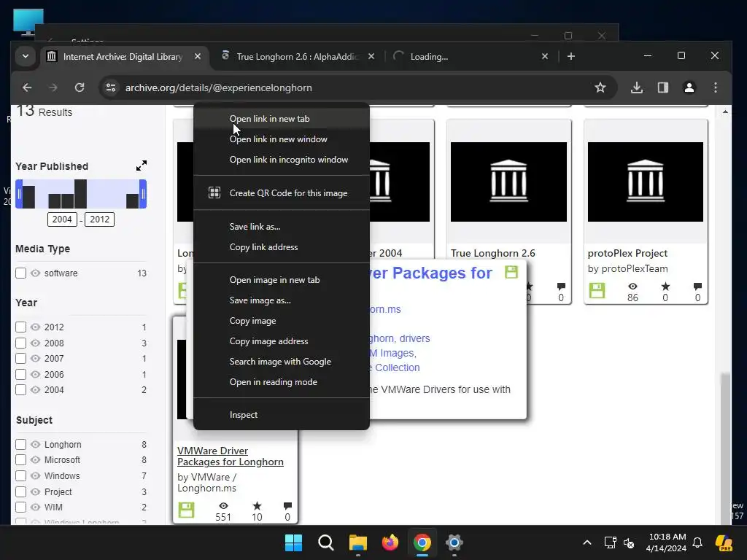Open Chrome side panel
747x560 pixels.
(662, 87)
